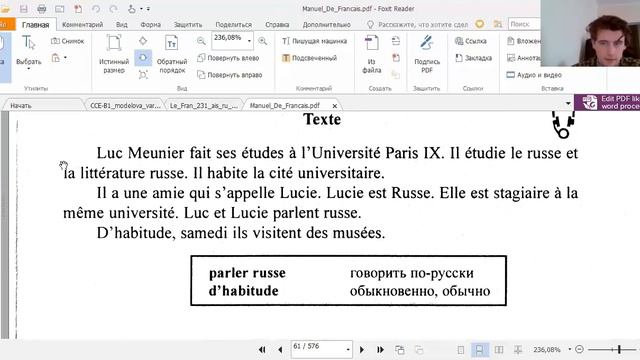Click the yellow heart icon
Viewport: 640px width, 360px height.
click(480, 24)
